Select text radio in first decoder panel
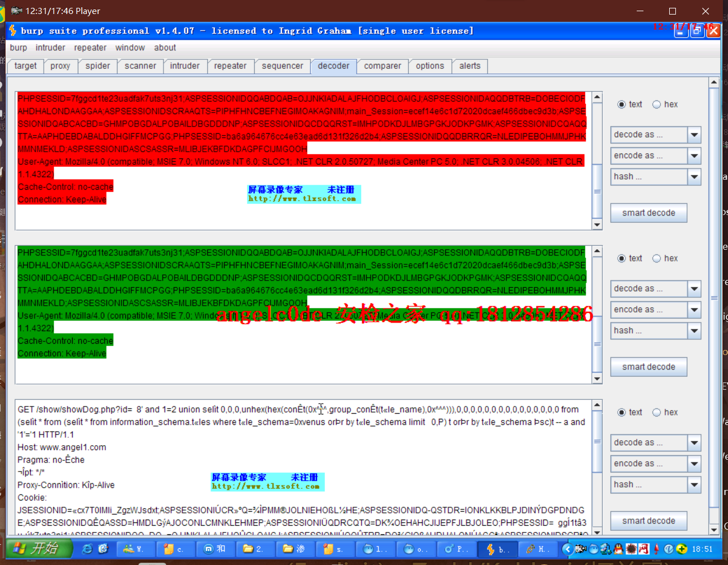 622,104
